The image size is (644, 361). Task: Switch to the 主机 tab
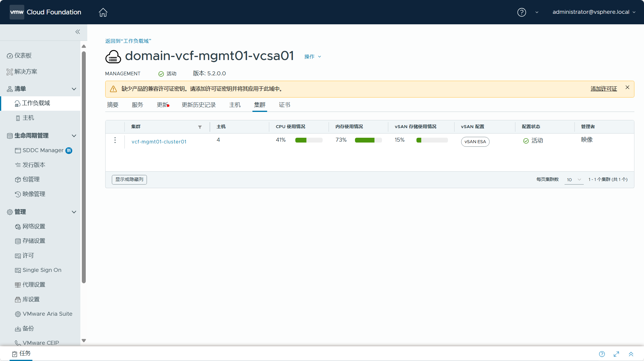pos(235,105)
